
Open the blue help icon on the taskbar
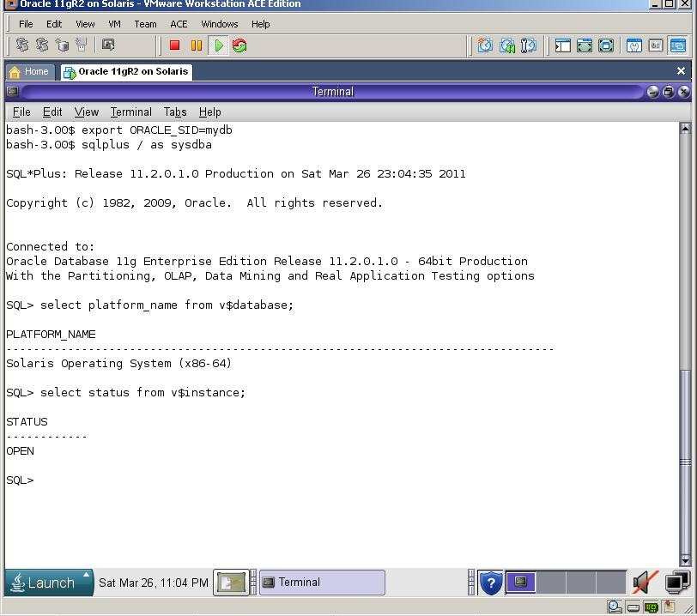coord(491,583)
